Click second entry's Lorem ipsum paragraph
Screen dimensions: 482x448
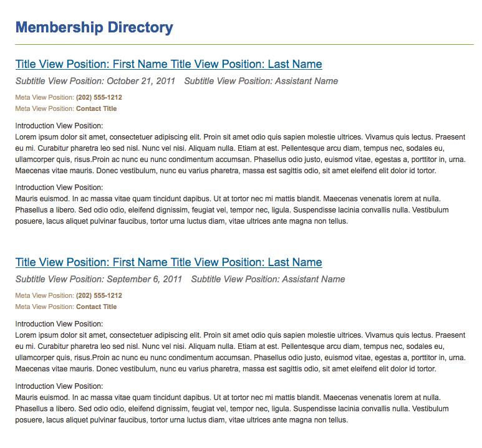tap(241, 352)
